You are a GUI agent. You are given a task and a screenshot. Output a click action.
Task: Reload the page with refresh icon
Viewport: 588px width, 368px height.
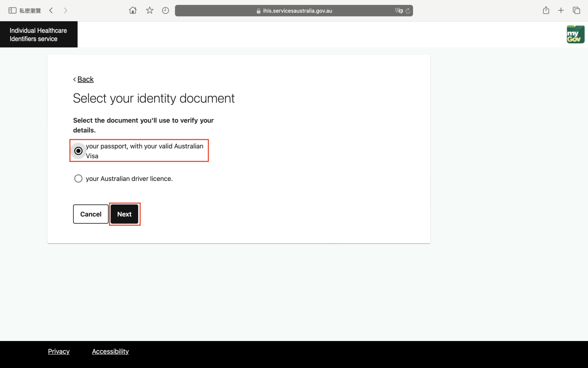coord(408,11)
